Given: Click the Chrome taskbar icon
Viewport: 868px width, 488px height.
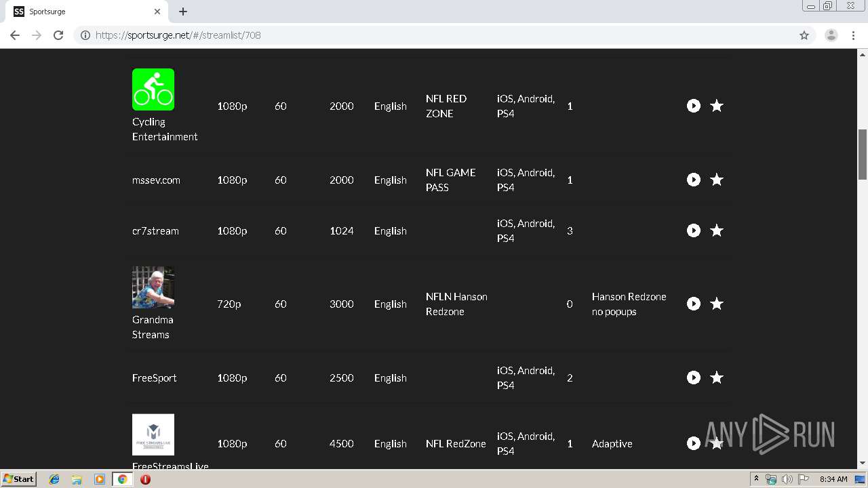Looking at the screenshot, I should point(122,479).
